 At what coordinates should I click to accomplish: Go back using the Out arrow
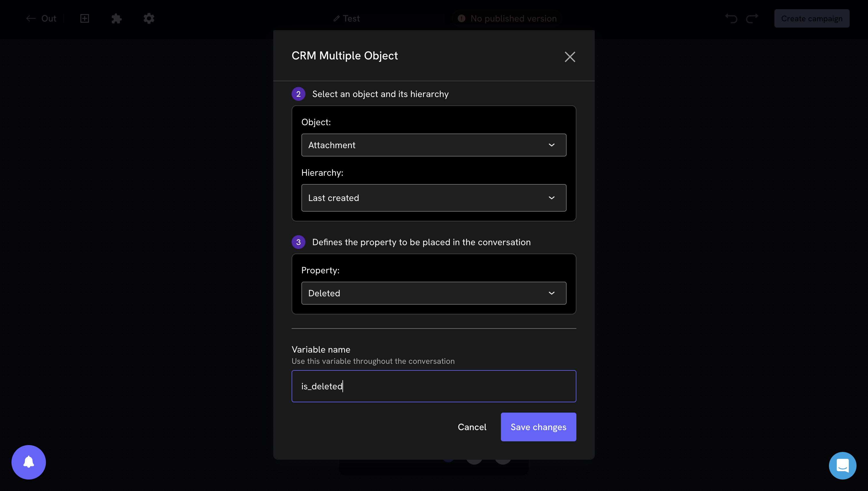(x=31, y=19)
